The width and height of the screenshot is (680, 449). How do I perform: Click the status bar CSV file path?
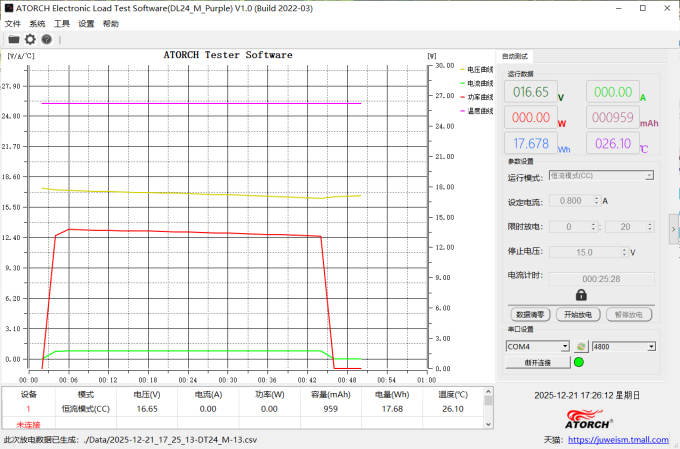click(x=170, y=439)
